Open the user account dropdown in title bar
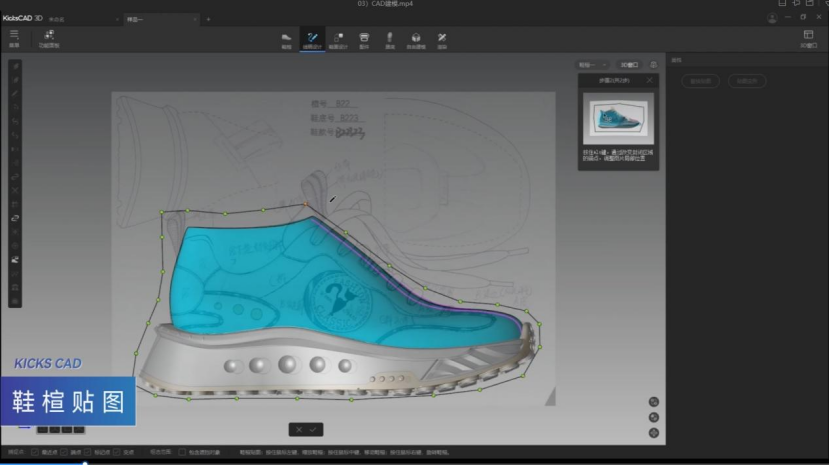This screenshot has height=466, width=830. [x=774, y=19]
